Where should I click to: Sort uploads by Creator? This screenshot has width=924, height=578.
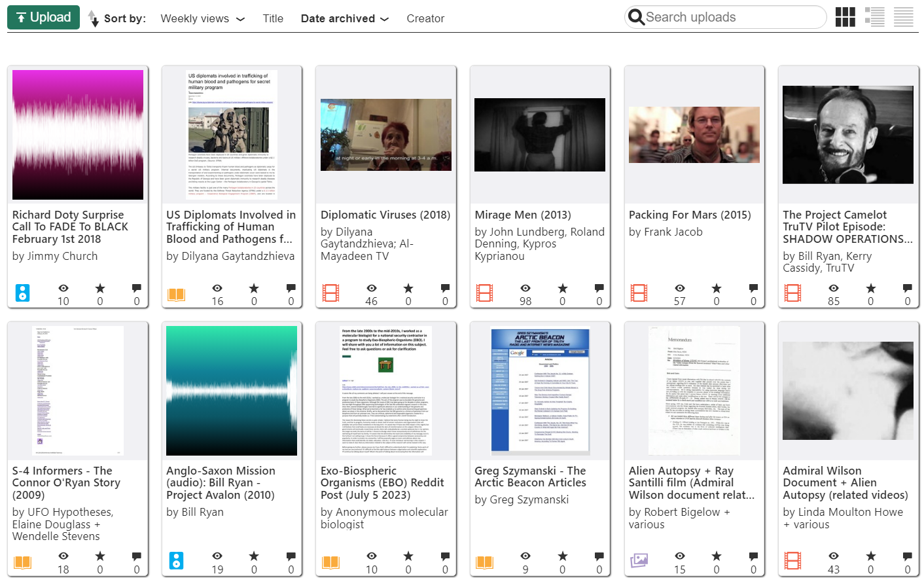[425, 19]
